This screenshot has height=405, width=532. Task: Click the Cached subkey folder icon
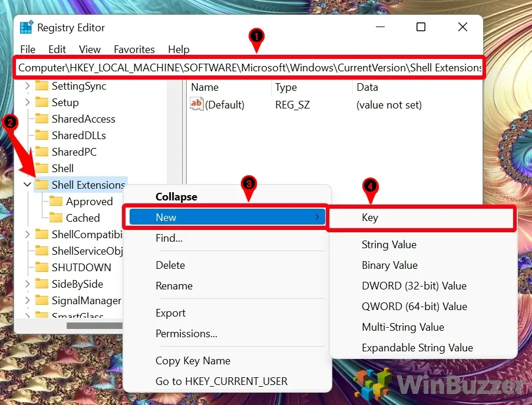56,218
